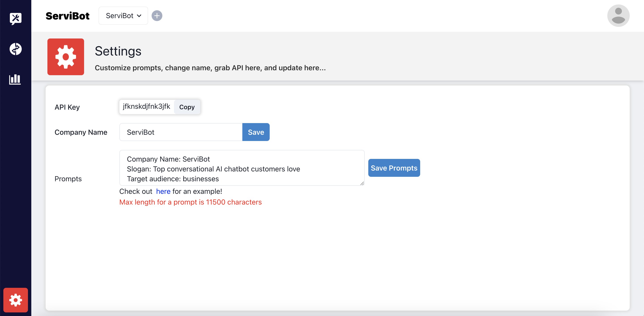Open the analytics bar chart icon
The height and width of the screenshot is (316, 644).
(15, 79)
